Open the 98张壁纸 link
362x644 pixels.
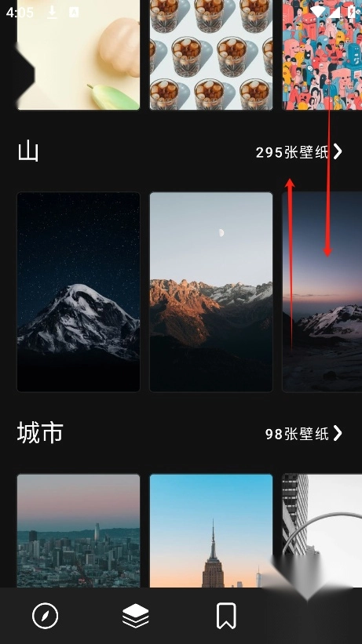(297, 434)
